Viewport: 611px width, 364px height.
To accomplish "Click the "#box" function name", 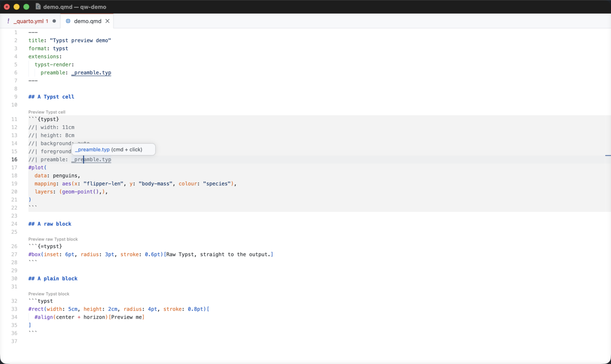I will coord(34,255).
